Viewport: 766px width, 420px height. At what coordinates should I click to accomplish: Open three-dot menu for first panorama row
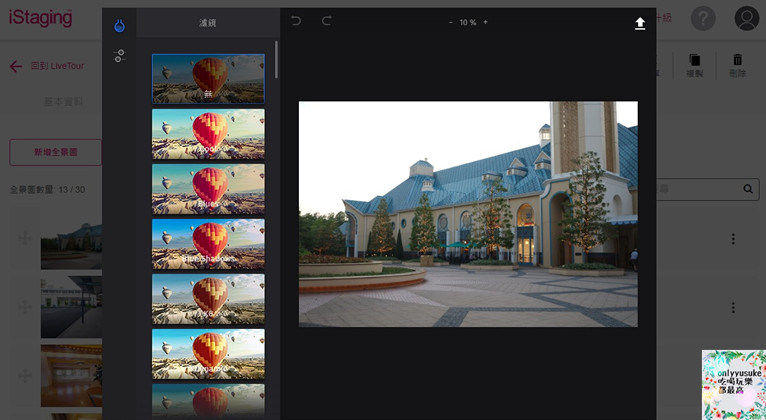733,239
